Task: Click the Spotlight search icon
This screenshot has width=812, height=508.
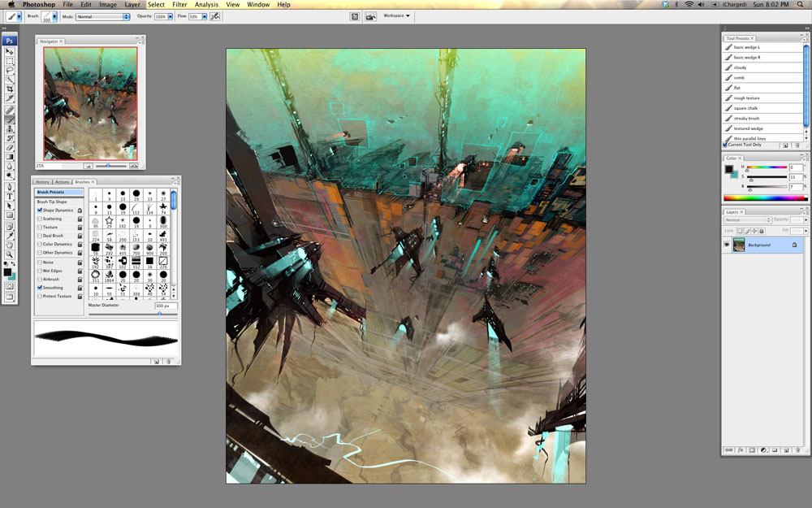Action: point(800,4)
